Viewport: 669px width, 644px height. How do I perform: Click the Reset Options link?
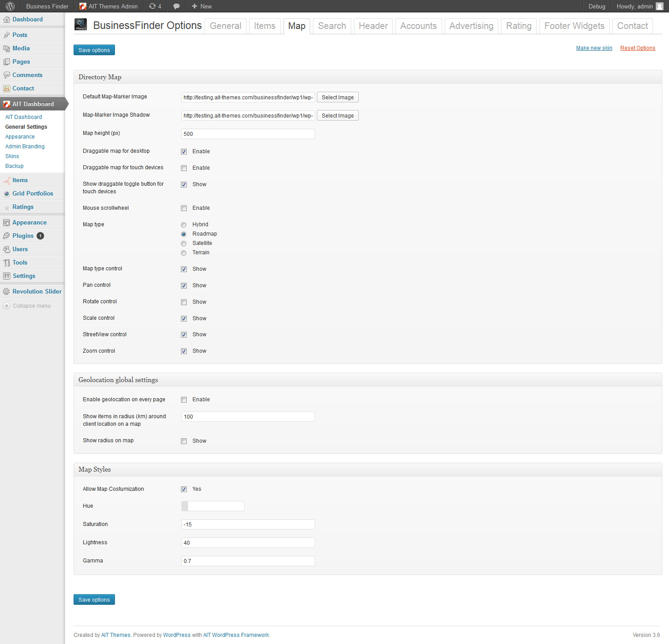[637, 48]
